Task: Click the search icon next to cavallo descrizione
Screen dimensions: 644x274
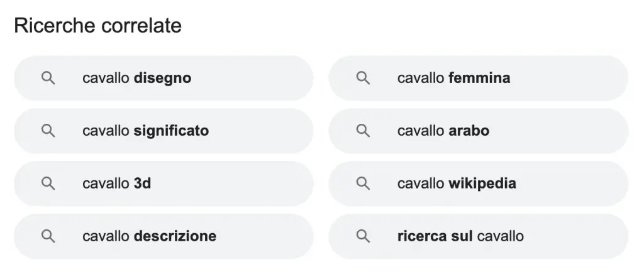Action: pyautogui.click(x=48, y=236)
